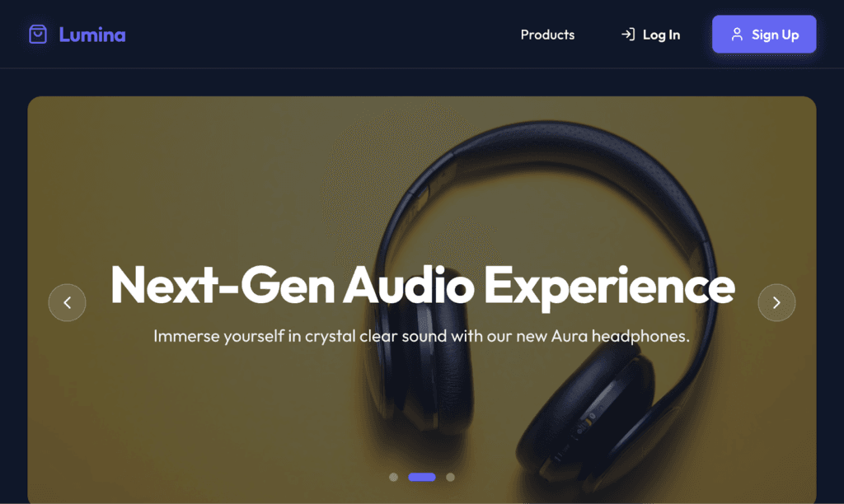This screenshot has height=504, width=844.
Task: Go to previous slide with left chevron
Action: coord(68,303)
